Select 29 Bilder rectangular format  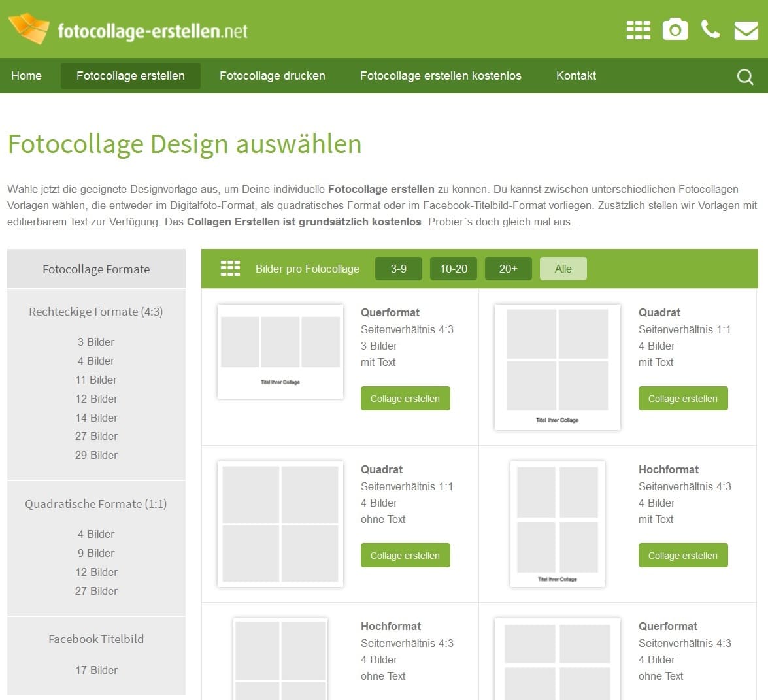click(96, 455)
